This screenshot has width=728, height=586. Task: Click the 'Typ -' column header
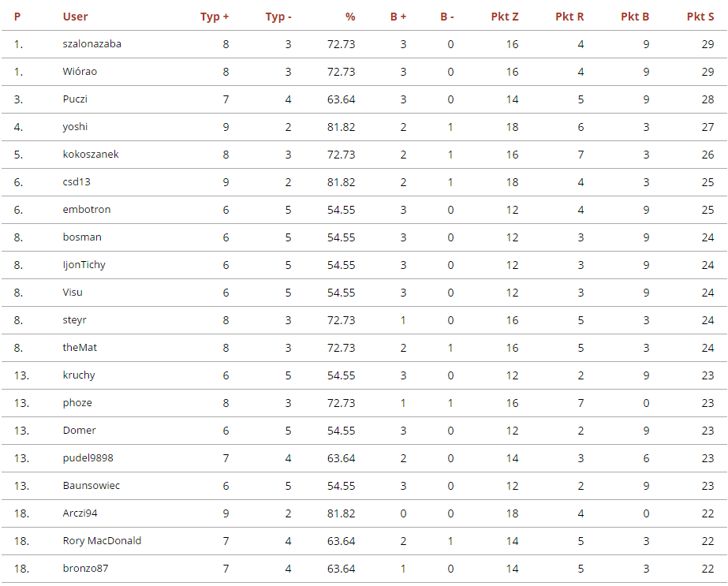click(278, 17)
